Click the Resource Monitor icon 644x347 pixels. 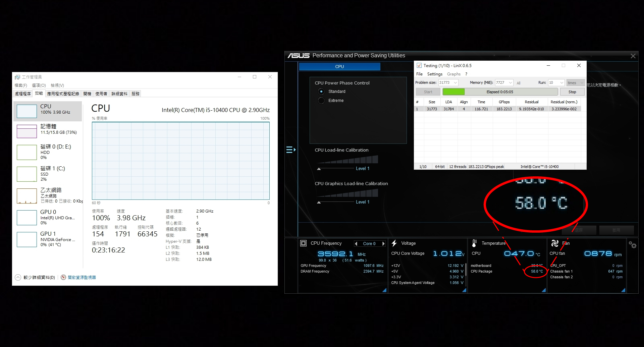63,277
